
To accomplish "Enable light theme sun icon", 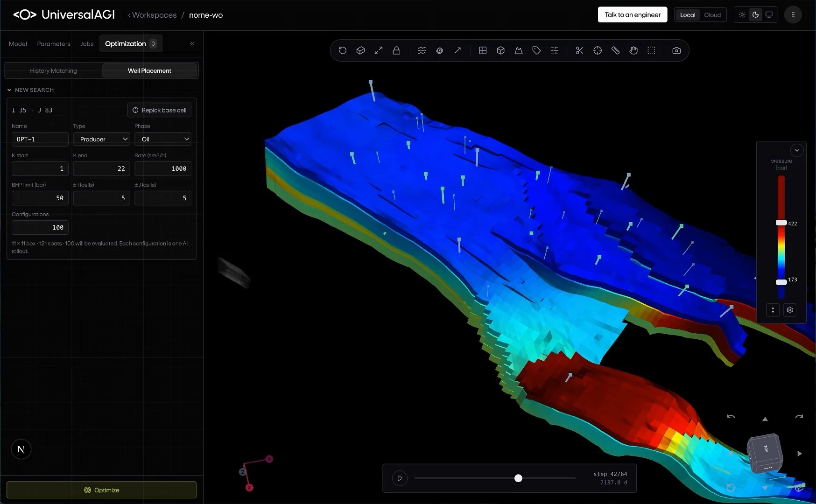I will pos(742,15).
